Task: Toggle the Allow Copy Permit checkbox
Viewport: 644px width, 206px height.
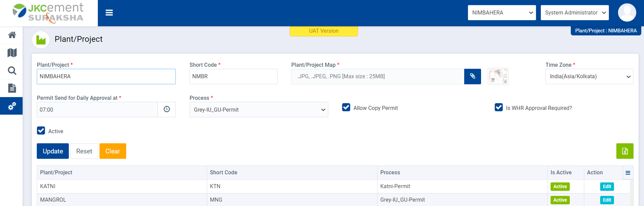Action: coord(346,107)
